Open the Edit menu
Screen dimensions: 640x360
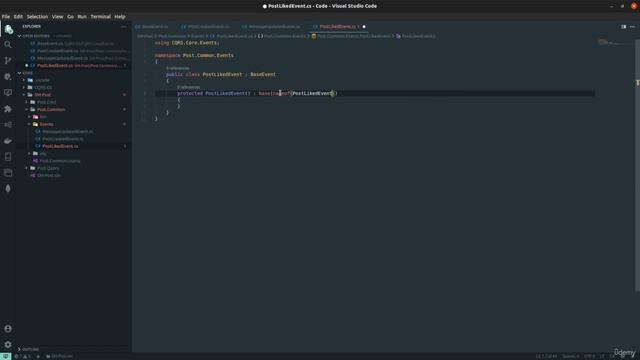[18, 17]
